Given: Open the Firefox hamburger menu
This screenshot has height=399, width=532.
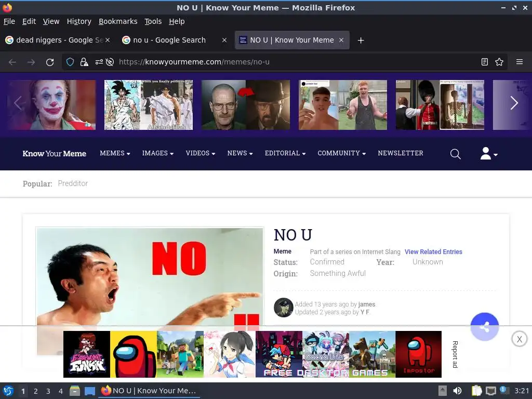Looking at the screenshot, I should 520,62.
